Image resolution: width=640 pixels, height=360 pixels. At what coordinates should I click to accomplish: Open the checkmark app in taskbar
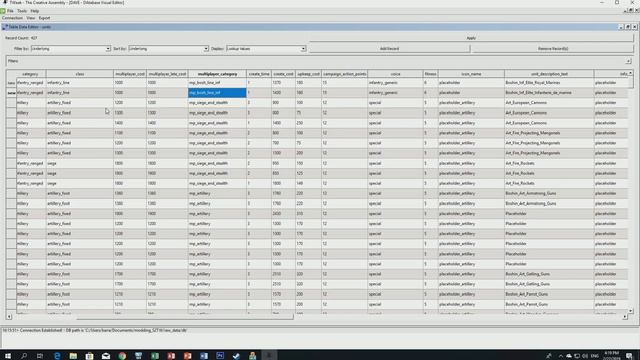click(x=236, y=356)
